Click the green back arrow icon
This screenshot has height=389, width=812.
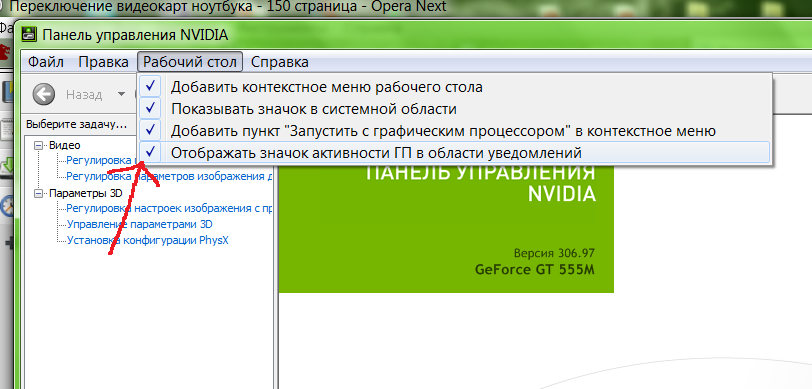click(x=44, y=95)
